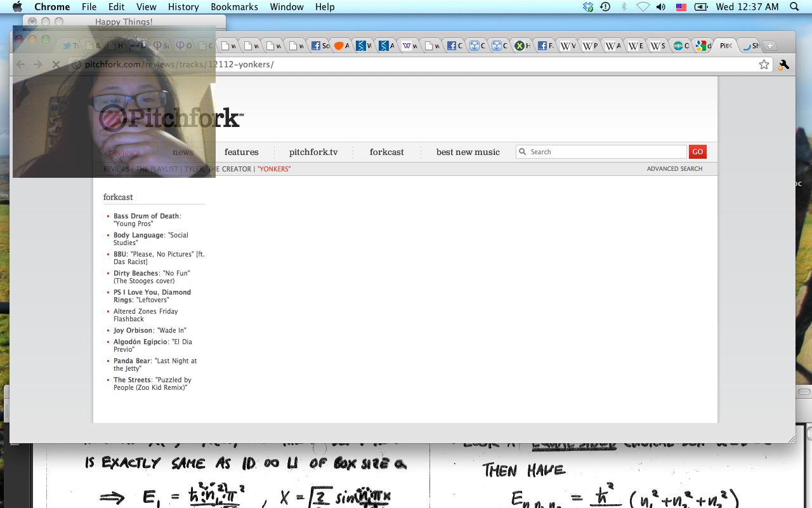Image resolution: width=812 pixels, height=508 pixels.
Task: Click the Advanced Search link
Action: [x=674, y=169]
